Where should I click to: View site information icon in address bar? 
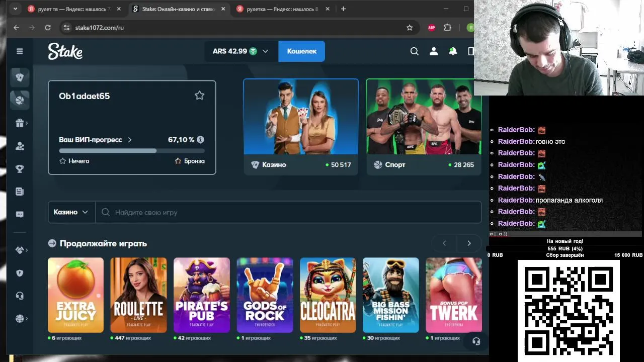pyautogui.click(x=66, y=28)
